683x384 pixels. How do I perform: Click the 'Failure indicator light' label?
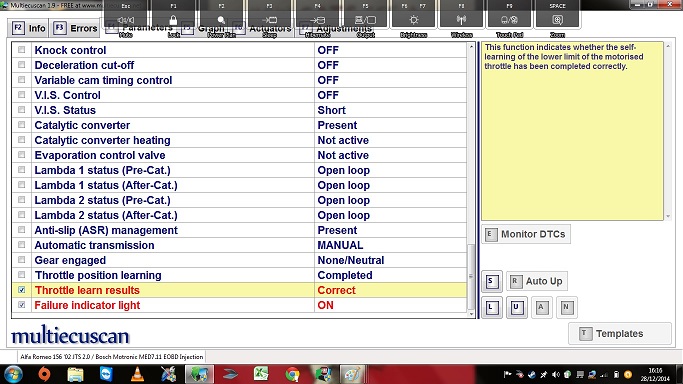[87, 305]
